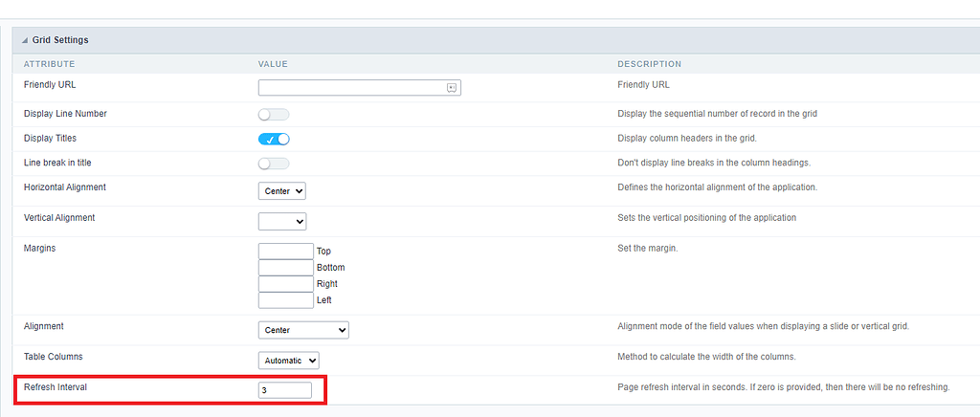Image resolution: width=980 pixels, height=417 pixels.
Task: Open the Horizontal Alignment dropdown
Action: pyautogui.click(x=282, y=191)
